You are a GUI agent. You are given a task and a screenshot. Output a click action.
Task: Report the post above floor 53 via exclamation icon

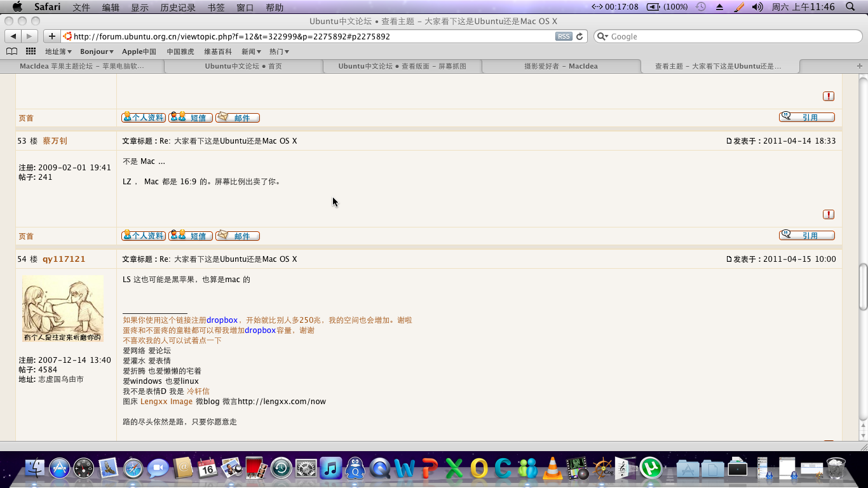pos(829,96)
